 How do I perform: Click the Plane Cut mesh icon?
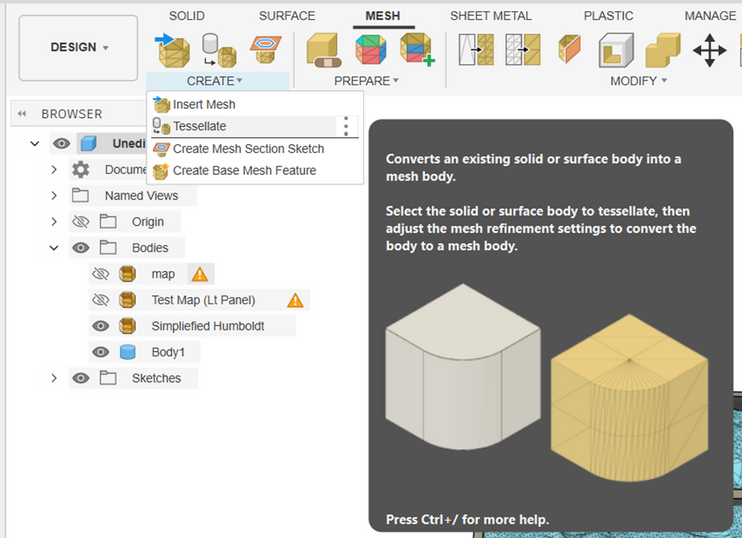569,49
